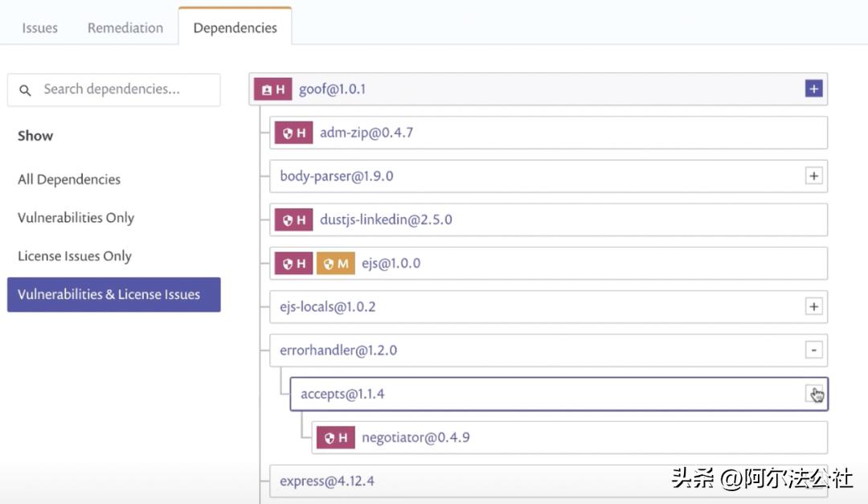
Task: Collapse the accepts@1.1.4 node
Action: coord(813,393)
